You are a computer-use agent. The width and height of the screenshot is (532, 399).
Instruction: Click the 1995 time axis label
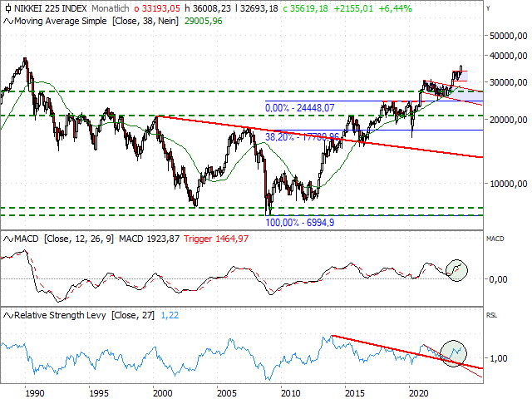(99, 393)
